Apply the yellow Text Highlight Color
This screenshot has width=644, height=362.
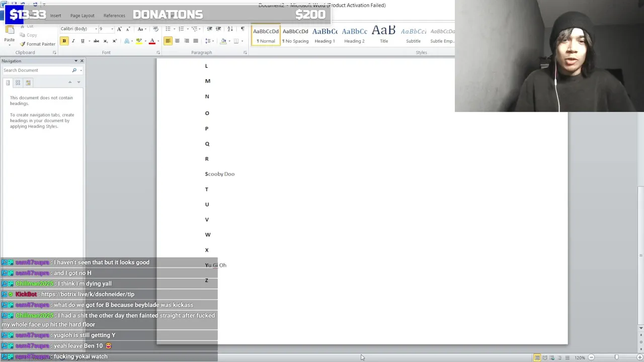click(139, 41)
